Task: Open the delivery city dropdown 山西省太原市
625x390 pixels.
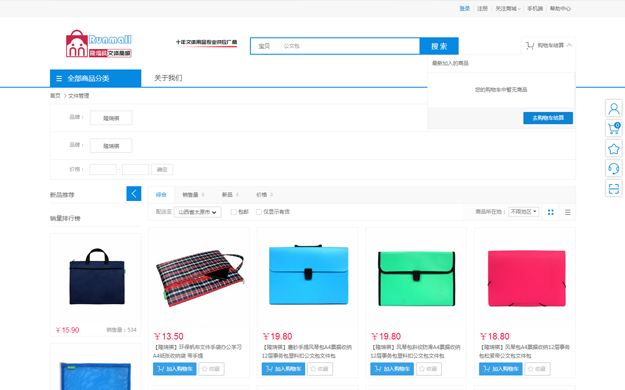Action: (x=197, y=212)
